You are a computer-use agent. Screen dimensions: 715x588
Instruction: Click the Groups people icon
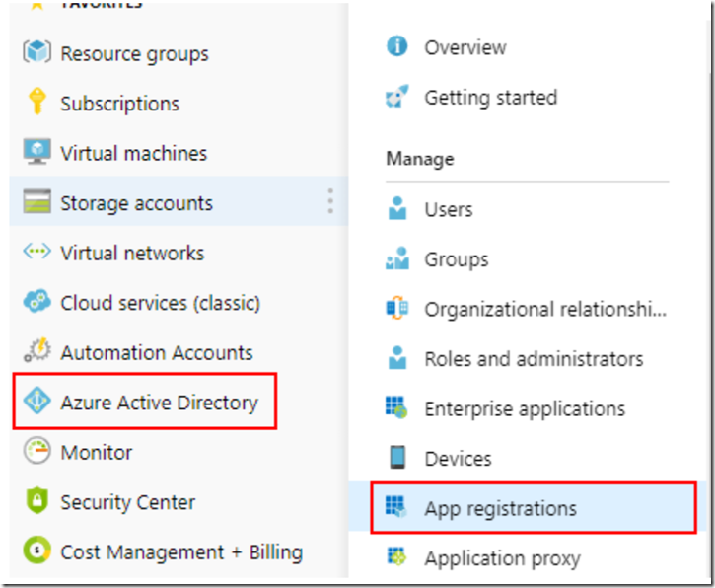pyautogui.click(x=397, y=258)
